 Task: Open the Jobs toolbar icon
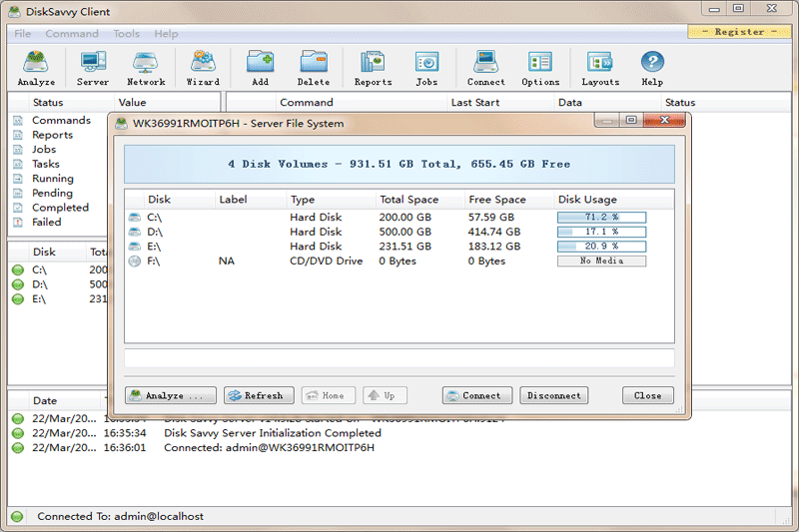[x=426, y=68]
